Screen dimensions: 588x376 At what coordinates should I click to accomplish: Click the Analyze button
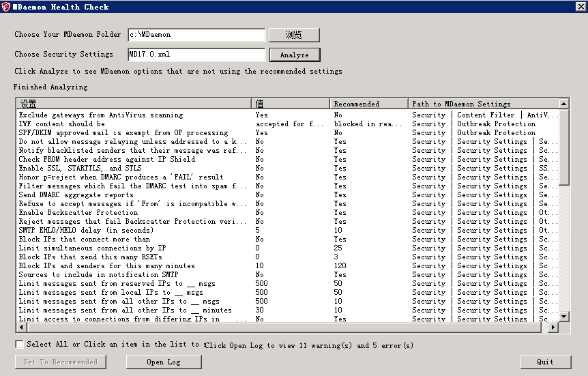(295, 55)
